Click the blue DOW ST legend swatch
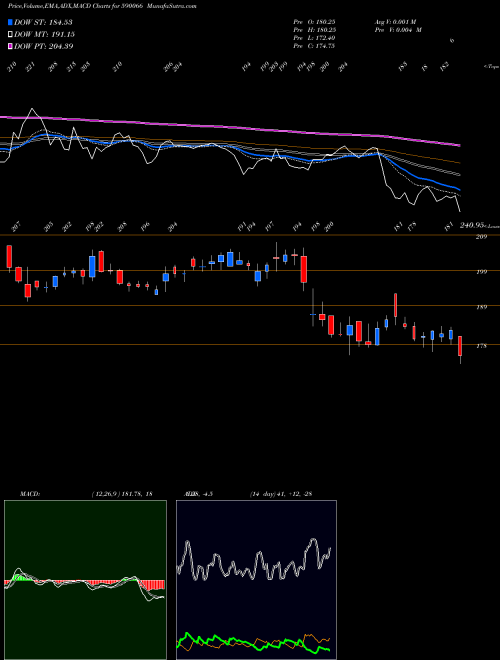This screenshot has width=500, height=660. [x=10, y=22]
